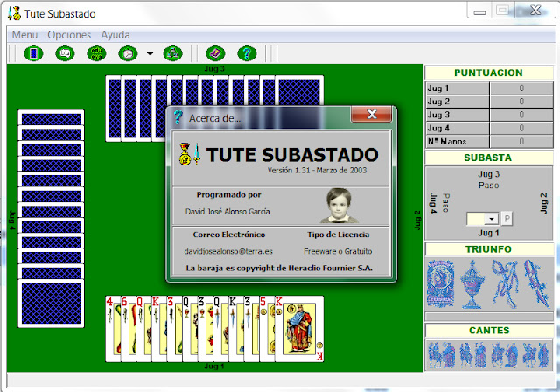Click the Jug 1 row in Puntuacion table
The height and width of the screenshot is (392, 560).
(489, 88)
